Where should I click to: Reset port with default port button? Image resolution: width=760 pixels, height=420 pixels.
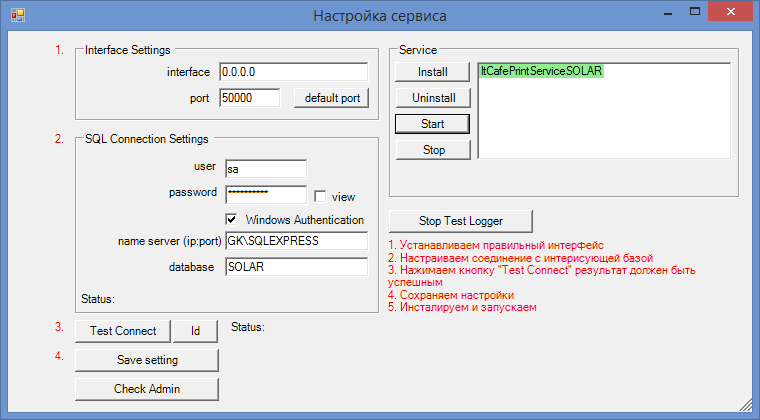point(332,98)
